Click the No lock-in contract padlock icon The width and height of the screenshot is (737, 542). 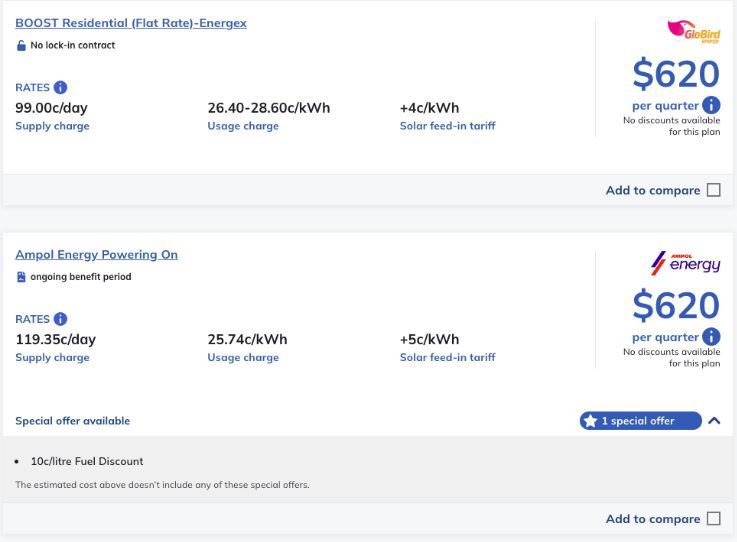coord(21,46)
